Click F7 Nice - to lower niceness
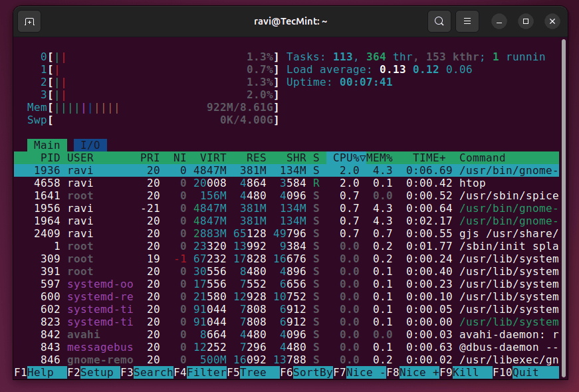Image resolution: width=579 pixels, height=392 pixels. pyautogui.click(x=359, y=373)
